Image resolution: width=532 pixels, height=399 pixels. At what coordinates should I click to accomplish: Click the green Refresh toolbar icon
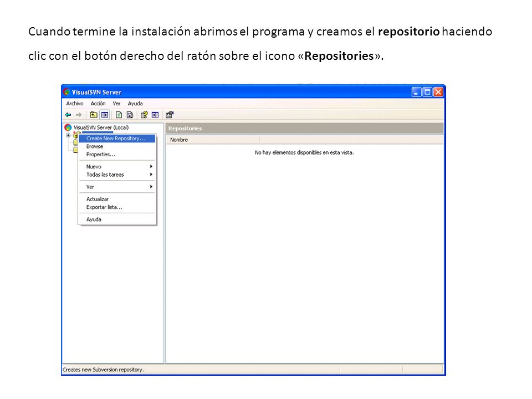click(x=119, y=115)
